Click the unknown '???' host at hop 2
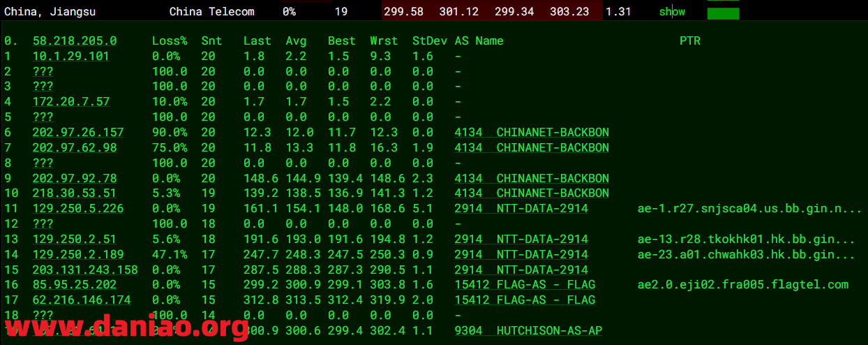 pos(43,72)
